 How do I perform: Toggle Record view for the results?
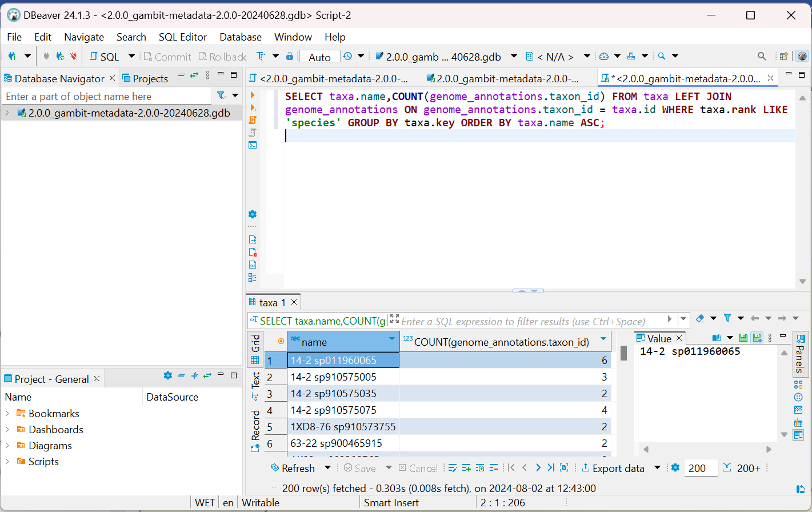coord(255,429)
